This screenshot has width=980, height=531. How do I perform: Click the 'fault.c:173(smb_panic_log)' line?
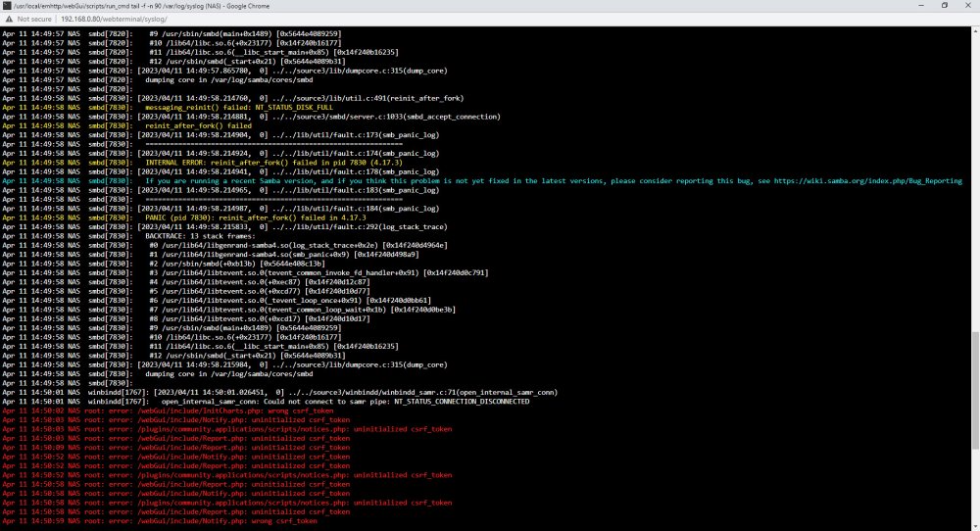tap(220, 135)
